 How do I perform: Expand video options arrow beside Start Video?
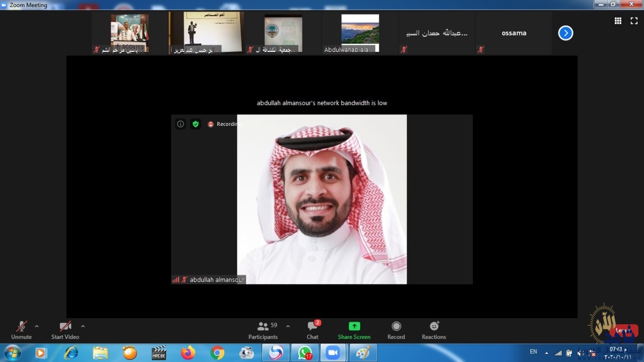83,326
